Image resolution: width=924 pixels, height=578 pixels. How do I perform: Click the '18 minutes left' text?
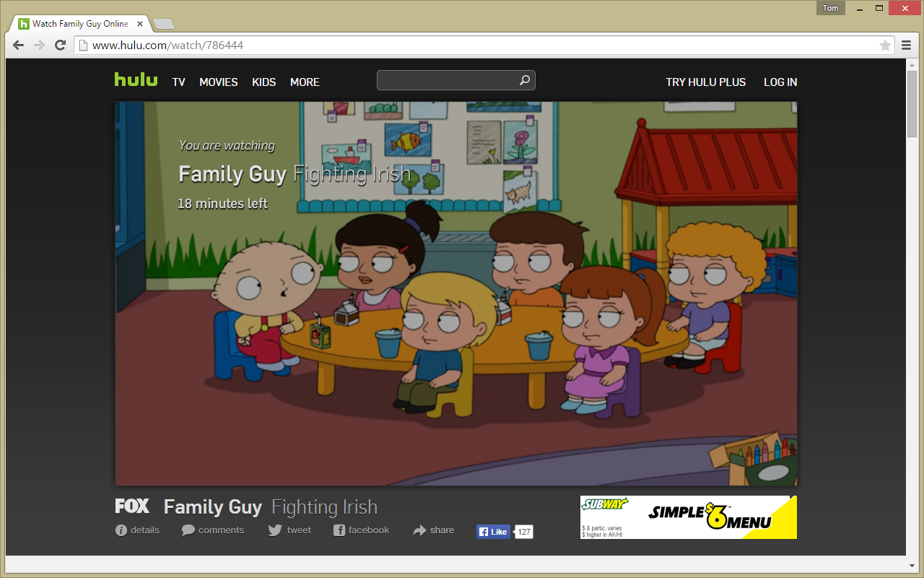[x=223, y=204]
